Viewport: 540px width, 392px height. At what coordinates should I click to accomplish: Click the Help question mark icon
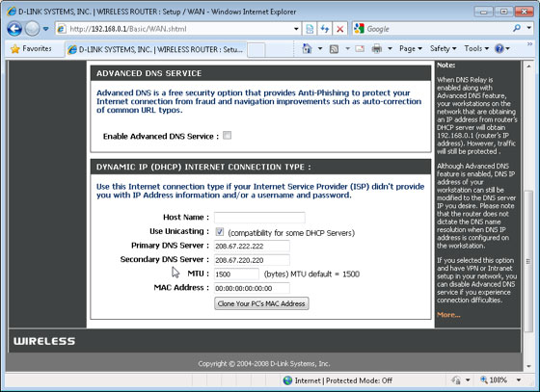pos(499,48)
